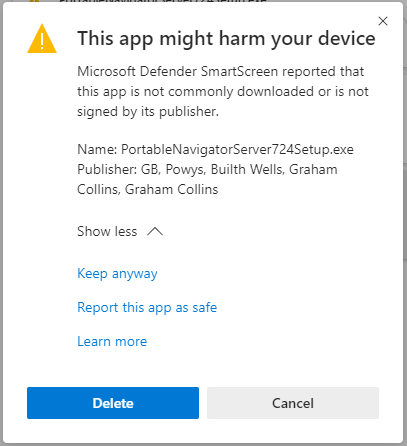Click the yellow warning triangle icon
The width and height of the screenshot is (407, 446).
tap(42, 39)
